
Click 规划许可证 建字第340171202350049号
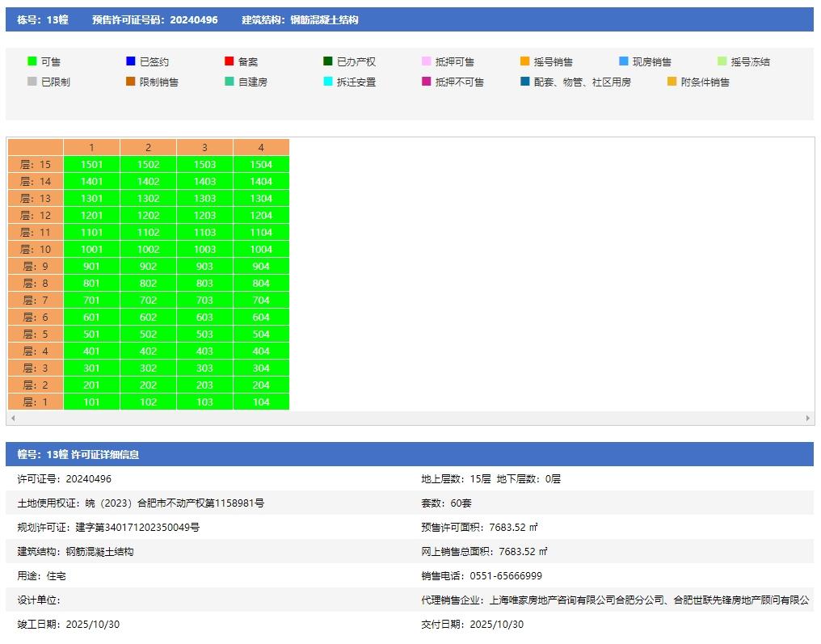108,528
